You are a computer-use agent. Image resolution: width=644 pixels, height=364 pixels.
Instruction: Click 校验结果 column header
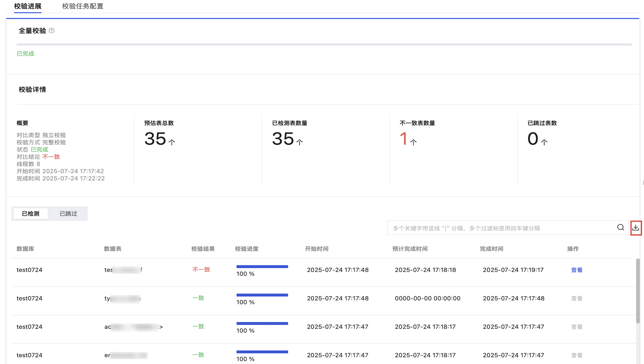click(x=203, y=249)
